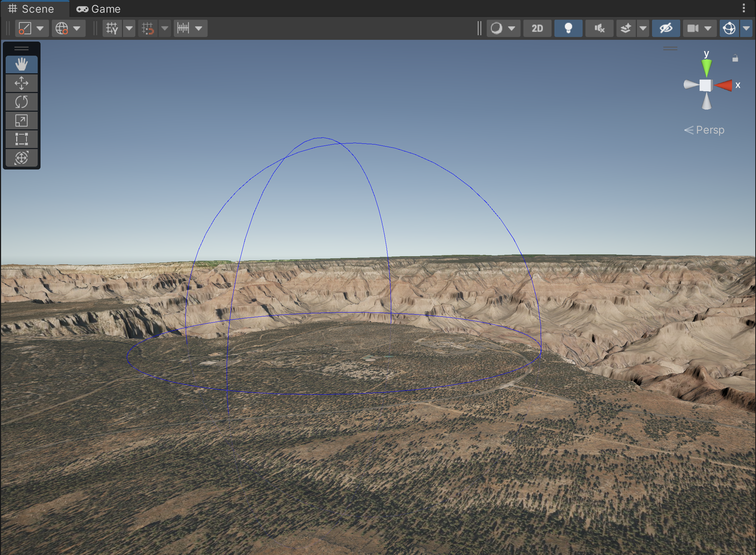
Task: Select the Hand view tool
Action: [x=21, y=64]
